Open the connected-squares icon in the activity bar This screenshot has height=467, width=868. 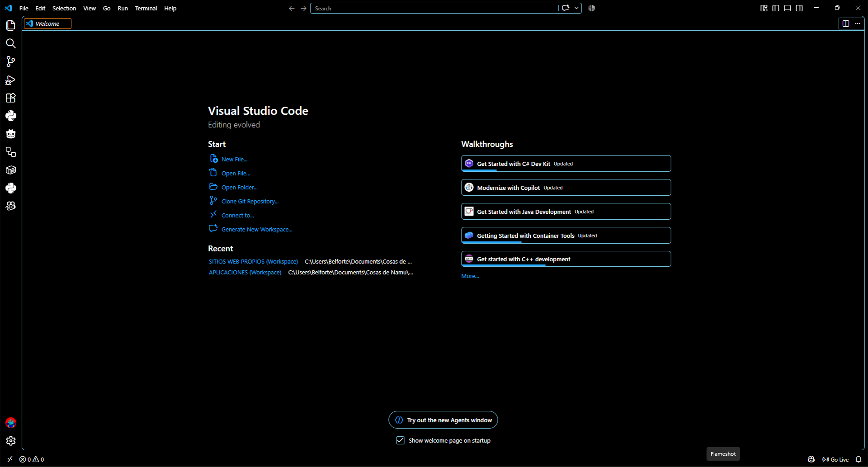point(11,152)
